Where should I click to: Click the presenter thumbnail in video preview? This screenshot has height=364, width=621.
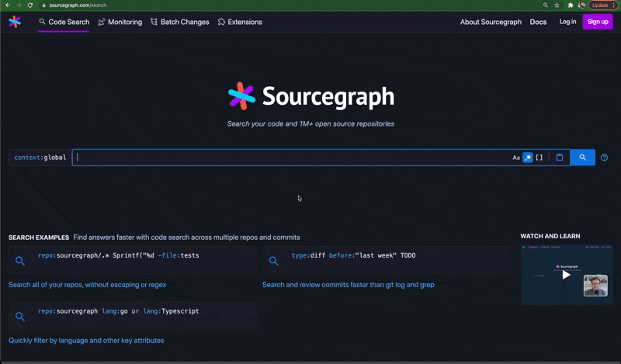pyautogui.click(x=595, y=285)
